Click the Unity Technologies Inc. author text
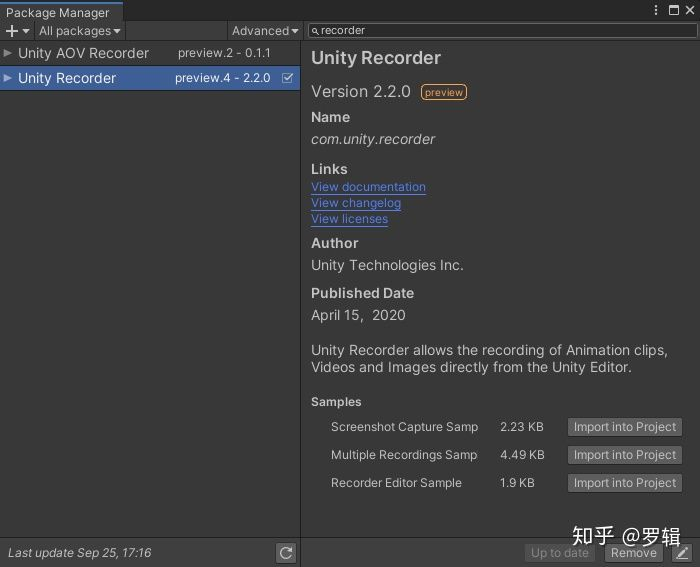 (387, 265)
